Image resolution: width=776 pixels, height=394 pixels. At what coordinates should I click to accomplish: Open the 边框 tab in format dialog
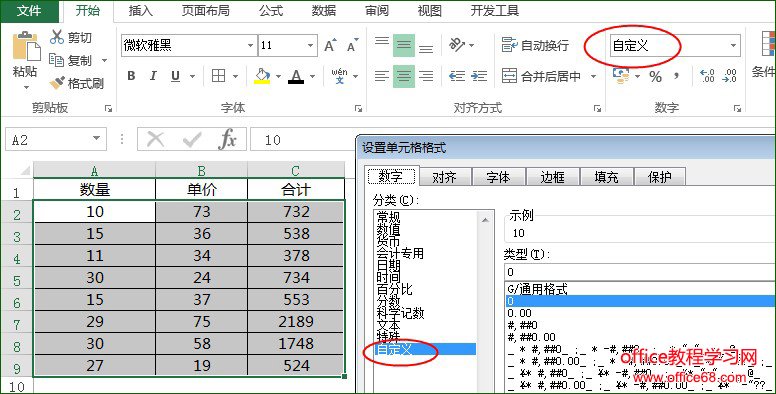pos(552,177)
